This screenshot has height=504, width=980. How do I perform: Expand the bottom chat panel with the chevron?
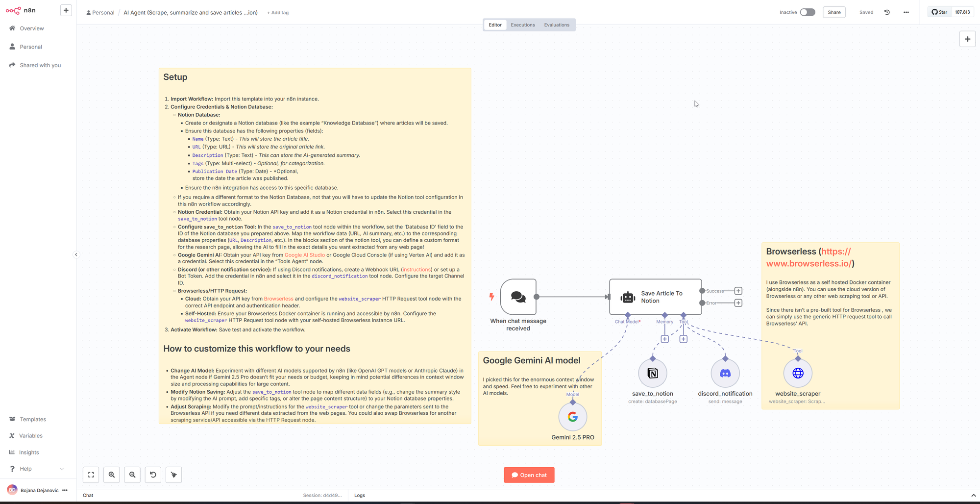tap(973, 495)
